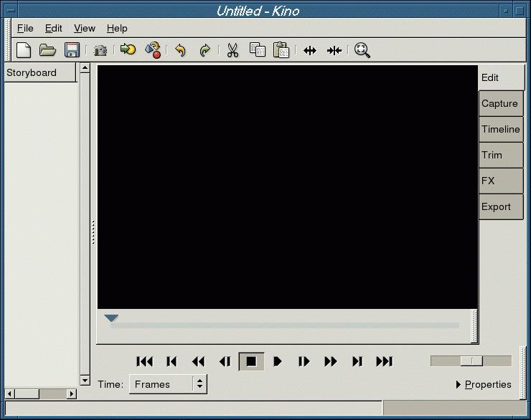The height and width of the screenshot is (420, 531).
Task: Open the Time format Frames dropdown
Action: pyautogui.click(x=168, y=384)
